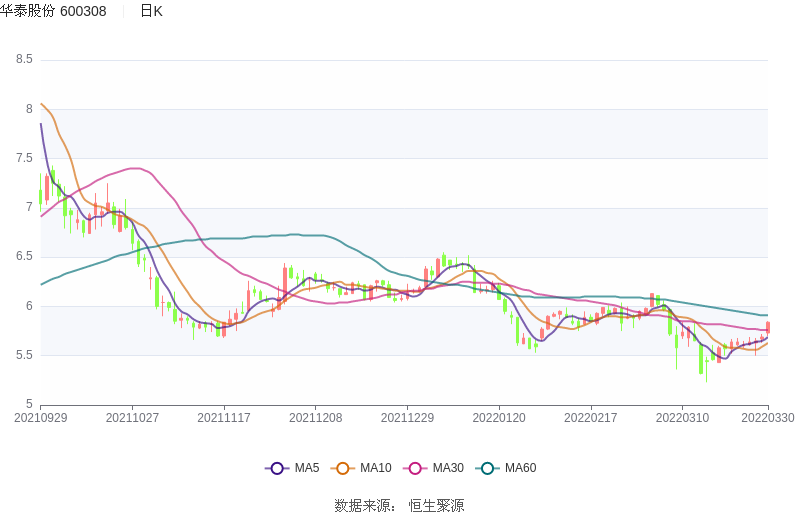
Task: Select the 20211117 date axis label
Action: click(224, 418)
